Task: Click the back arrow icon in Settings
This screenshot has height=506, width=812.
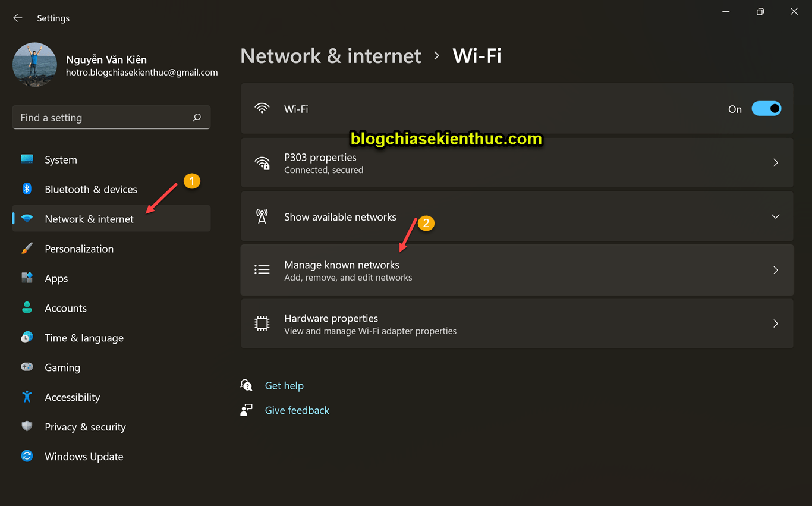Action: pos(18,18)
